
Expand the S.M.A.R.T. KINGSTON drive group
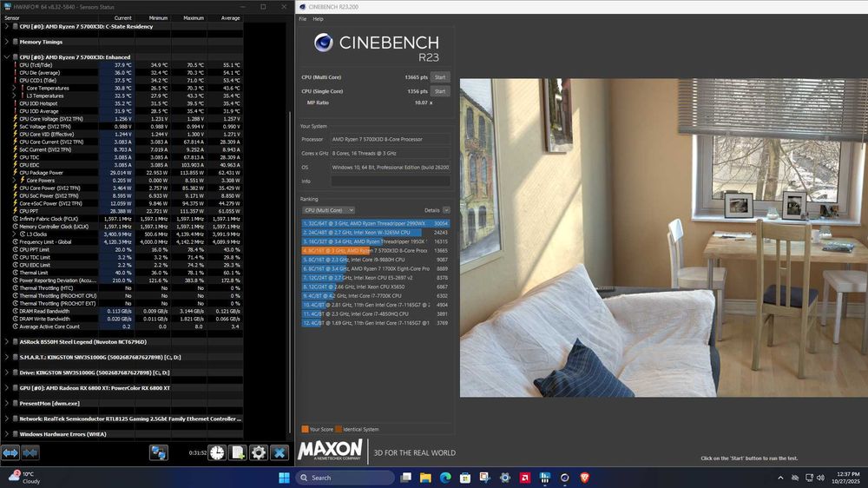[x=7, y=357]
